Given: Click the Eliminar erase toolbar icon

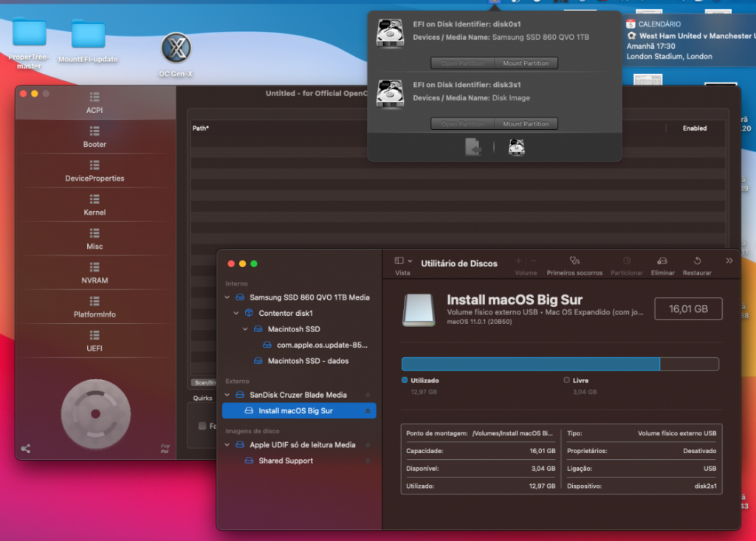Looking at the screenshot, I should (662, 261).
